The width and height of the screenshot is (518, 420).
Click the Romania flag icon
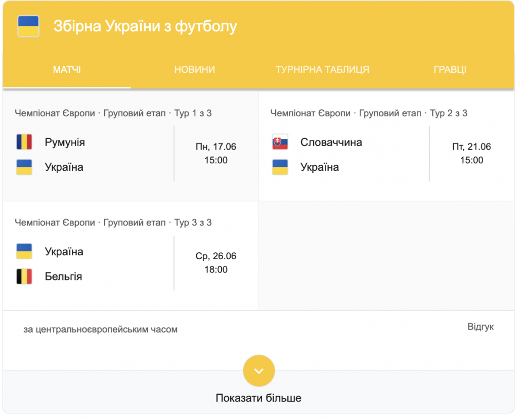(x=24, y=142)
